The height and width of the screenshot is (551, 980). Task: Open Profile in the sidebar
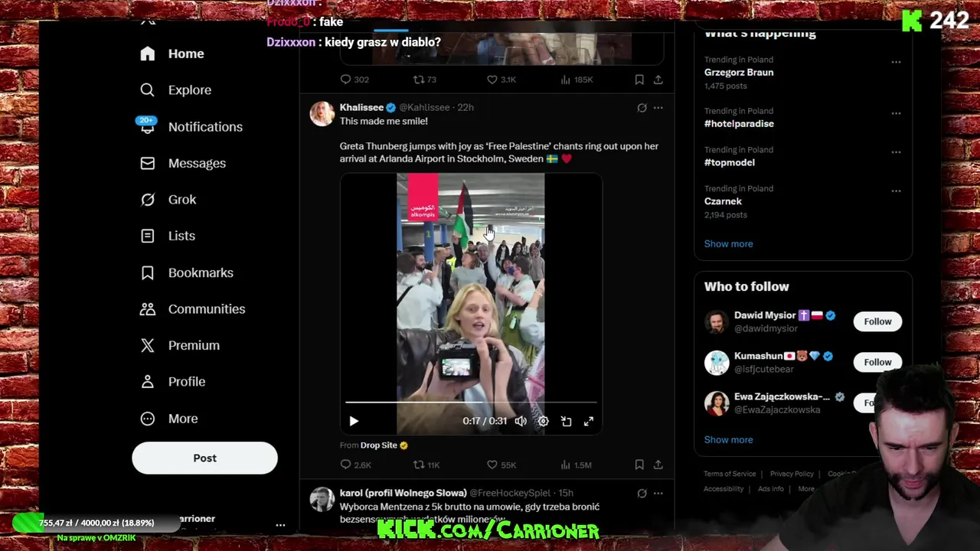[172, 381]
